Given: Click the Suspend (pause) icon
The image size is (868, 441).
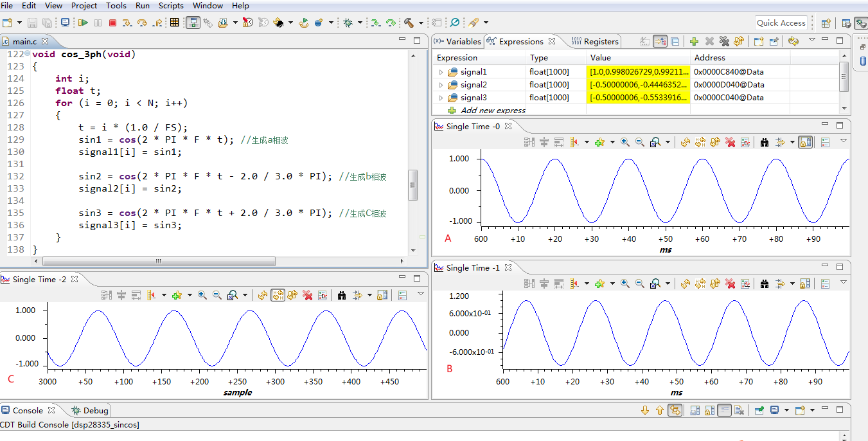Looking at the screenshot, I should 98,22.
